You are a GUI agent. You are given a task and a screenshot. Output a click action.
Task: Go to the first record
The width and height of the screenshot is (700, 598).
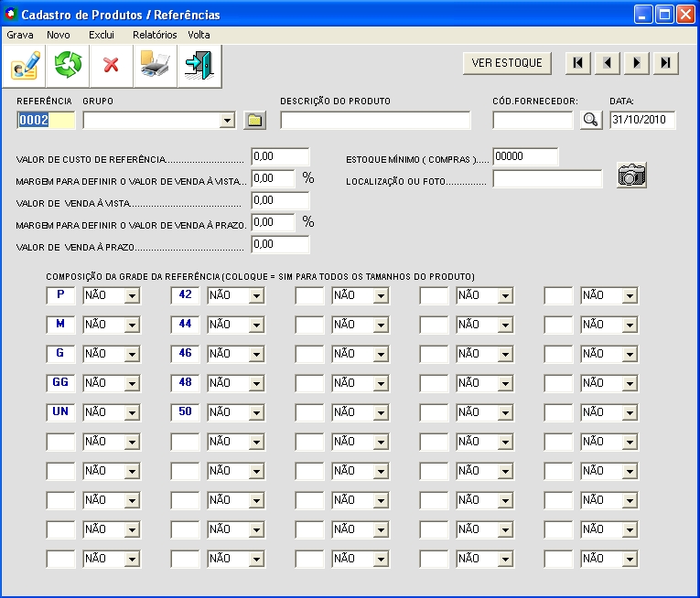578,63
